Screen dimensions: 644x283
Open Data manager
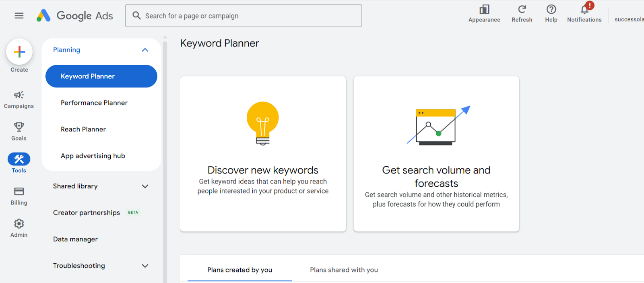[76, 239]
